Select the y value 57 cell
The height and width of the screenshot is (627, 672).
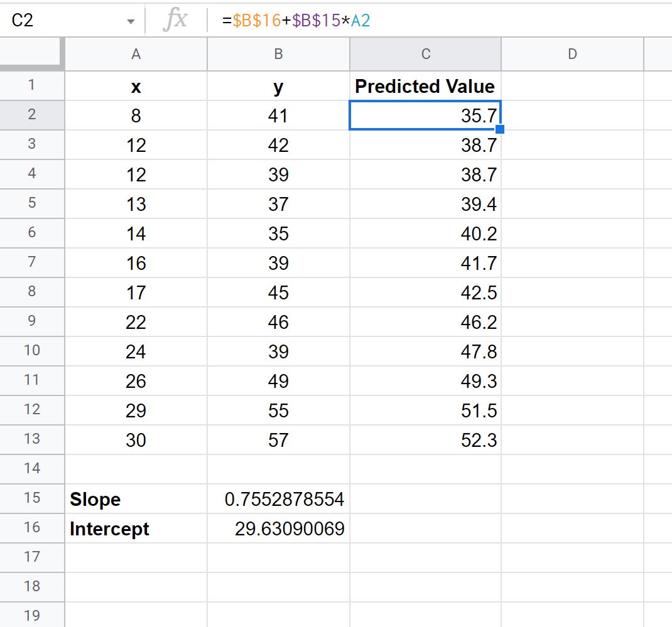tap(279, 440)
